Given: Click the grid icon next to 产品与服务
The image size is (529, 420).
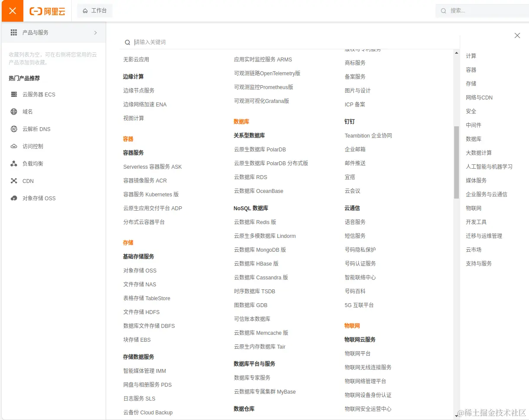Looking at the screenshot, I should [x=14, y=32].
